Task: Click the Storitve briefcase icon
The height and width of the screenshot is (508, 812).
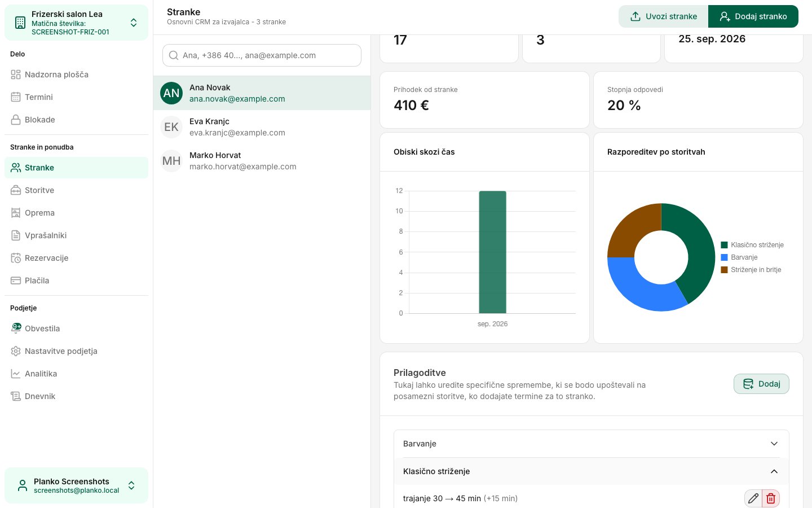Action: click(16, 190)
